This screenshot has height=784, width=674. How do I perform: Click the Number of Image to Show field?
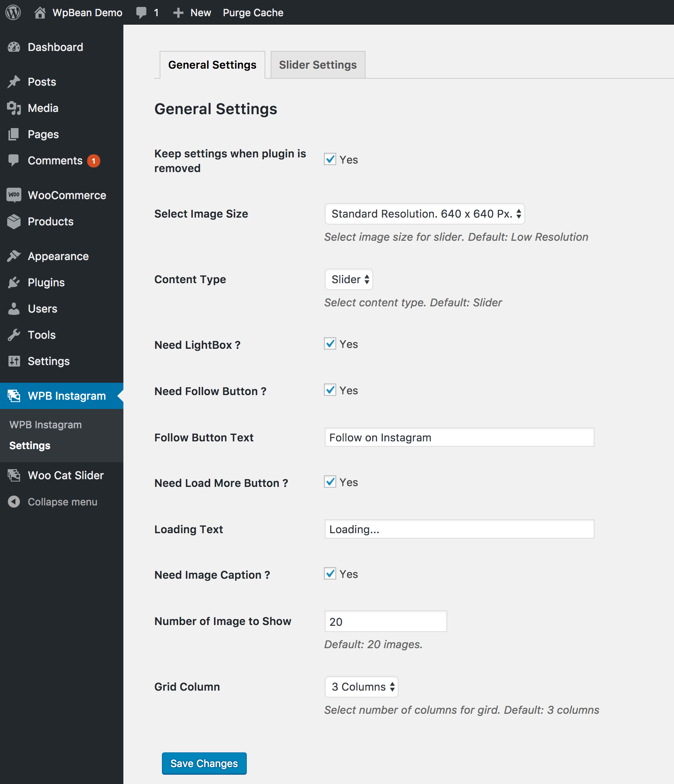(386, 621)
